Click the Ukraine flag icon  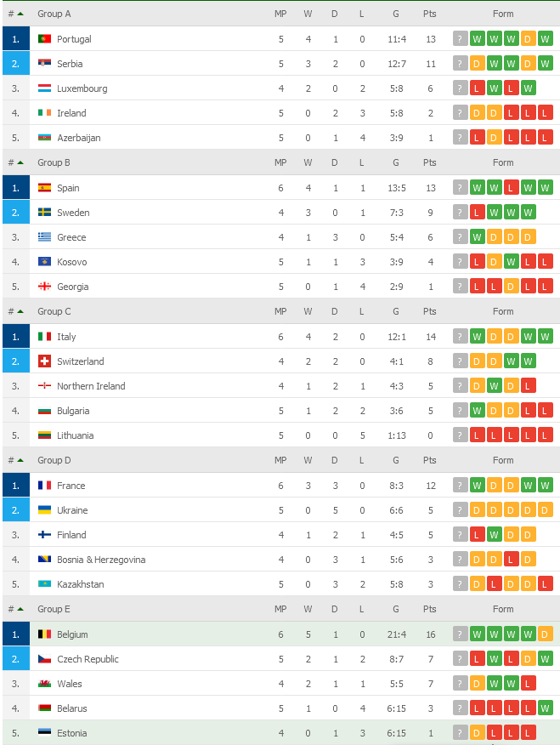45,510
